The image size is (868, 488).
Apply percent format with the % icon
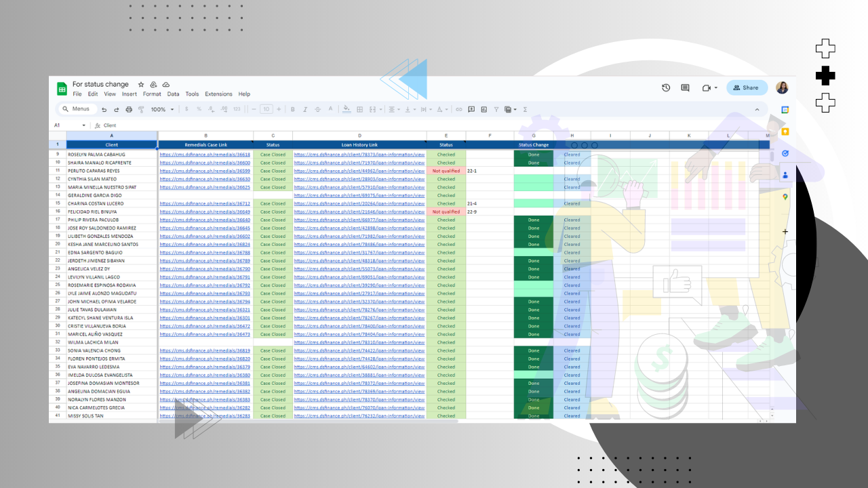tap(199, 109)
